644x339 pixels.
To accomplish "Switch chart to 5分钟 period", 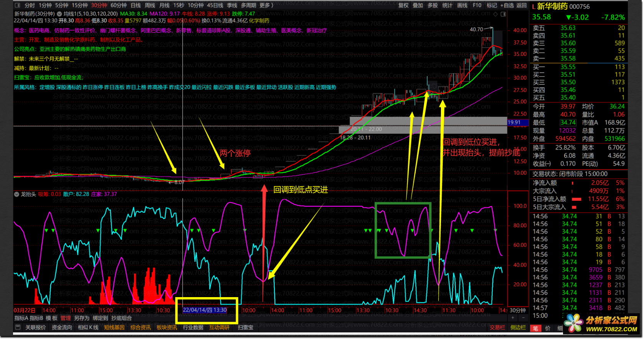I will tap(61, 5).
